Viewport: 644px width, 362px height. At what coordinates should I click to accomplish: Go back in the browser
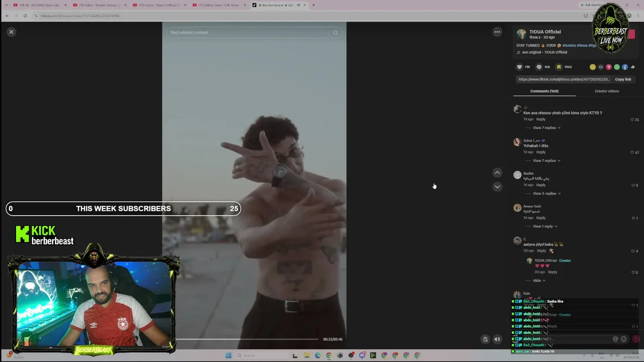click(7, 16)
